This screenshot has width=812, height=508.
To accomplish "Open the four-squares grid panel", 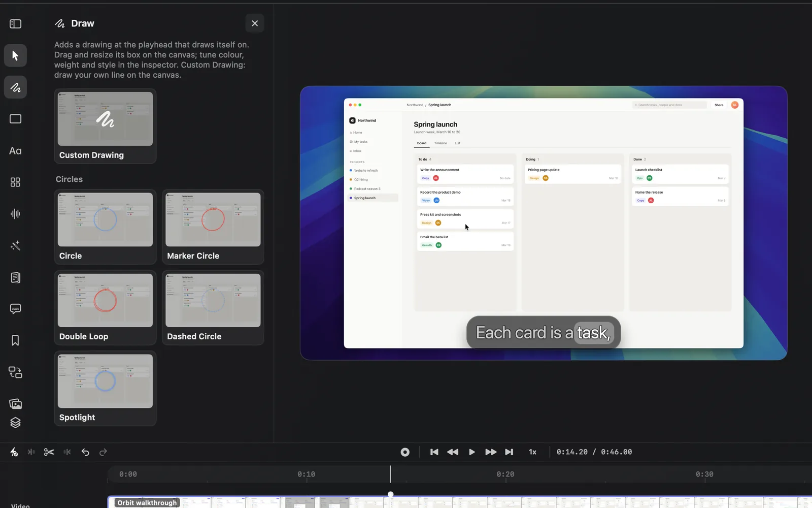I will [15, 182].
